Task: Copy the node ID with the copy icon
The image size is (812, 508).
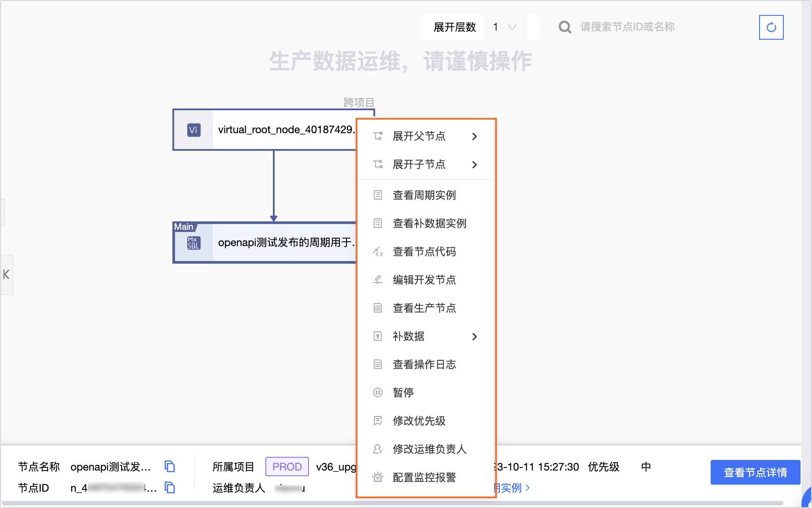Action: pos(170,487)
